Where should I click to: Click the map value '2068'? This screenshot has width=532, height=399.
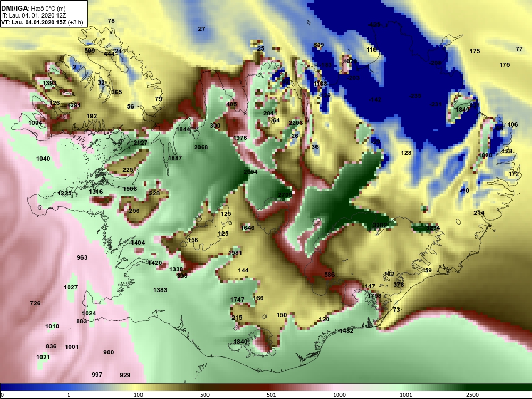pos(201,147)
